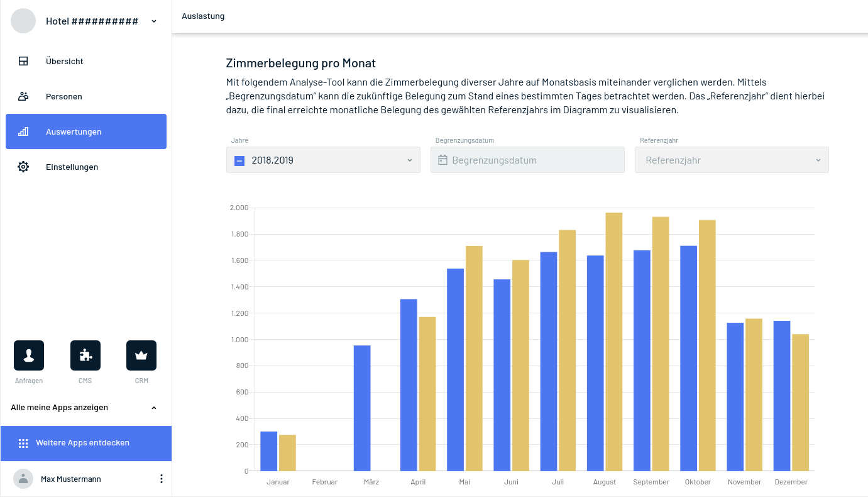Select Auswertungen in the sidebar
The width and height of the screenshot is (868, 497).
86,132
